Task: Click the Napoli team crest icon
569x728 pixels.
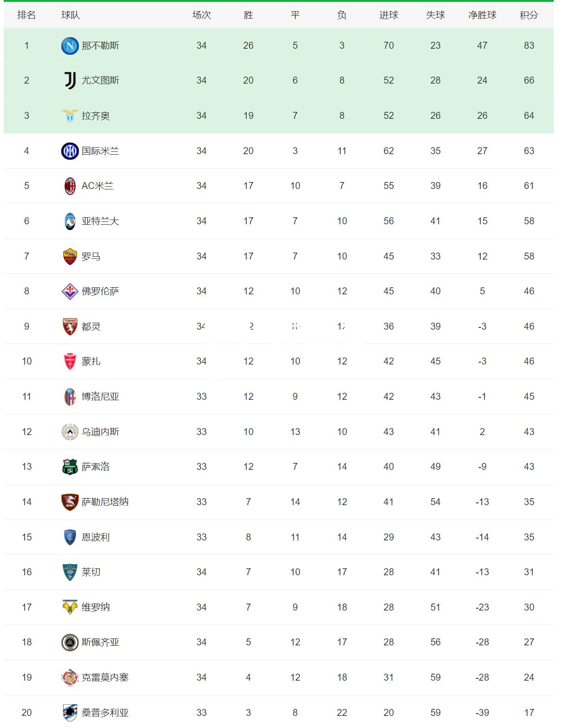Action: click(70, 45)
